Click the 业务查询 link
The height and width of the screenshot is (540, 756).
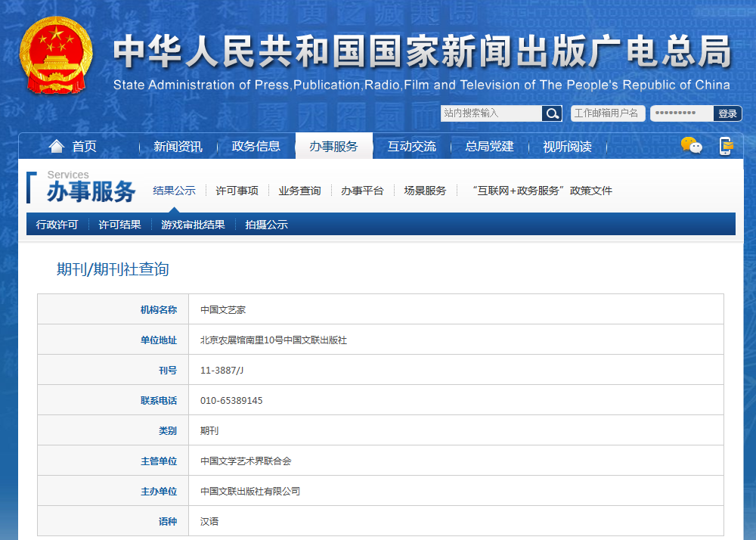(x=299, y=191)
